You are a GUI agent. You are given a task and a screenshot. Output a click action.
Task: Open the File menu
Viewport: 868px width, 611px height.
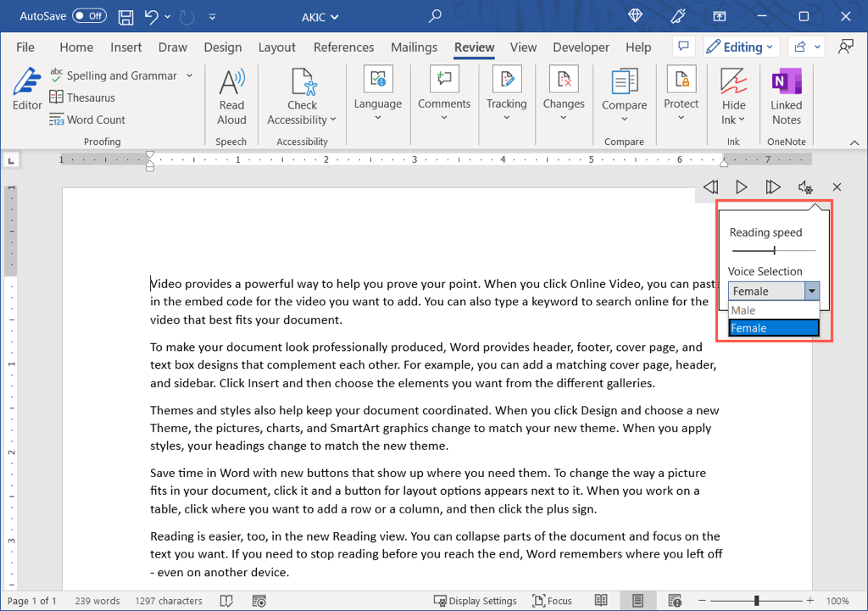[25, 47]
